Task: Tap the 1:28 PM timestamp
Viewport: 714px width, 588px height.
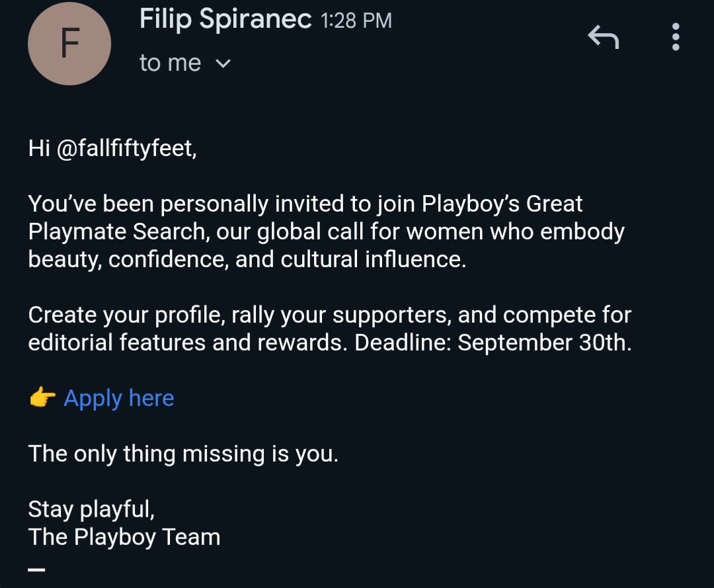Action: (356, 21)
